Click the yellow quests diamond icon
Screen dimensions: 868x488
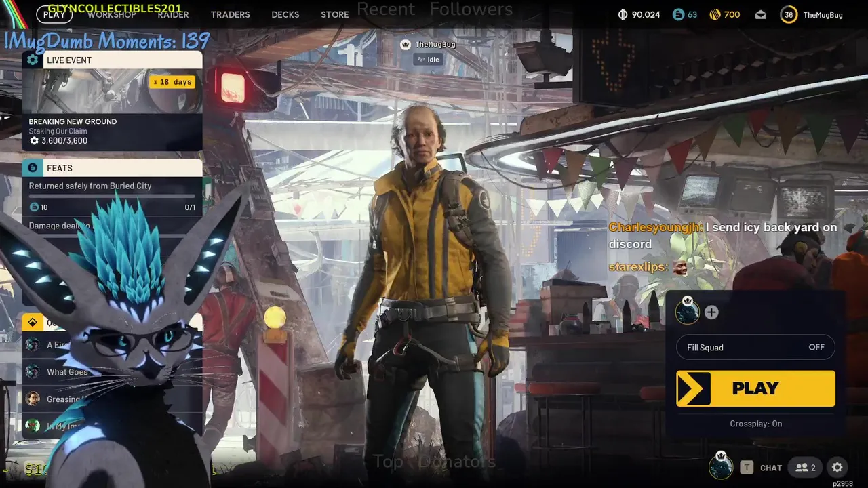(33, 322)
